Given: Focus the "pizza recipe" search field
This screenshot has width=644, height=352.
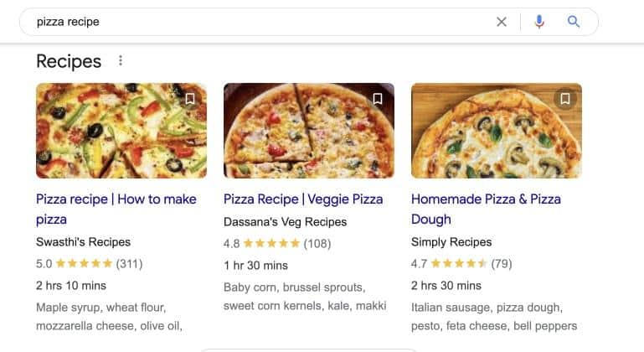Looking at the screenshot, I should click(251, 22).
